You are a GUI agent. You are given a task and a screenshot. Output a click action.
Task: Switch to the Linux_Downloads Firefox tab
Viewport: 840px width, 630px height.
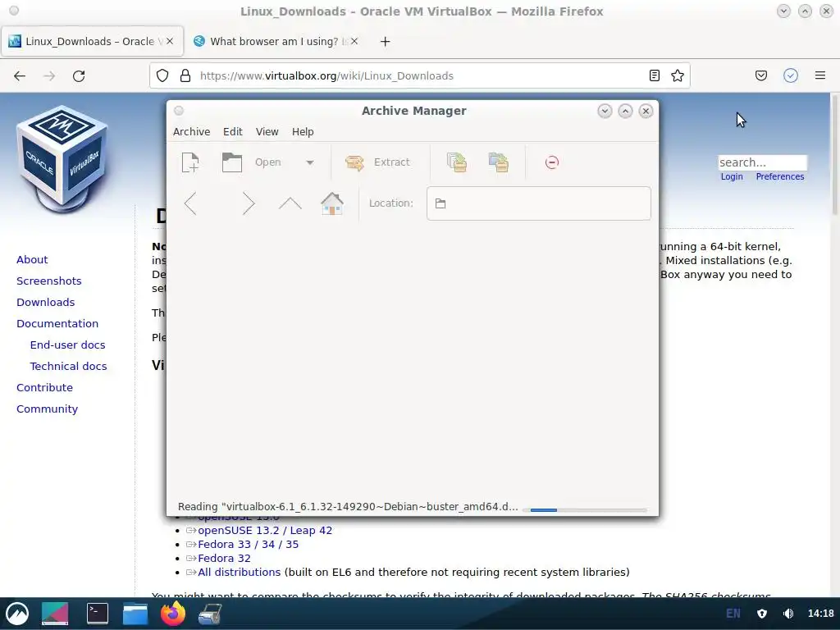[92, 41]
